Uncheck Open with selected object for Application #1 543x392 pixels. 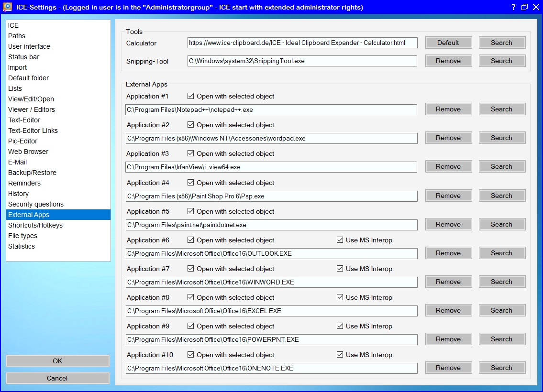[x=191, y=96]
